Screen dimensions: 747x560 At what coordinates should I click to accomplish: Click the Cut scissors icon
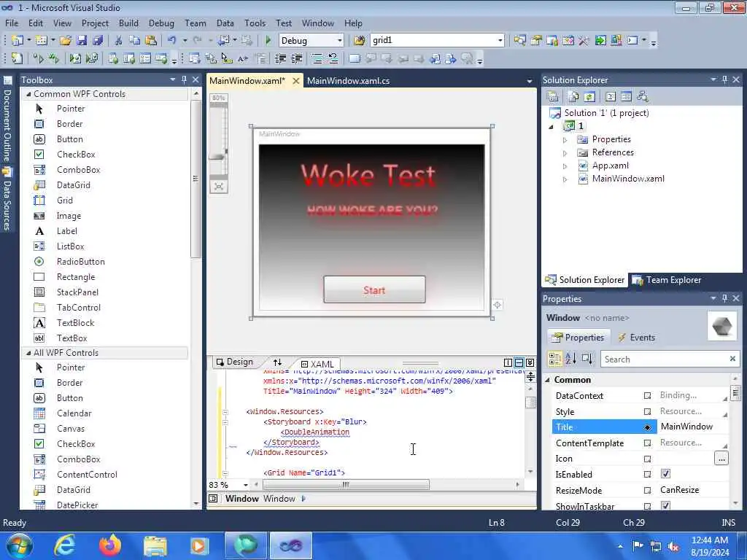pos(119,41)
